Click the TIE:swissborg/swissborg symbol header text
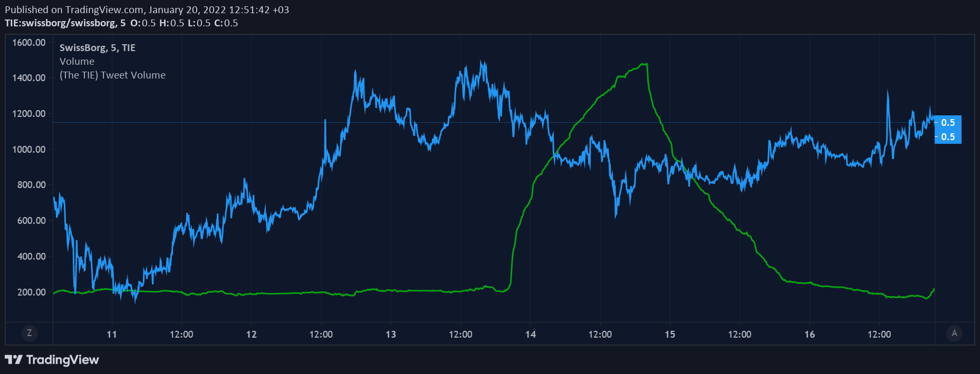 pos(65,23)
